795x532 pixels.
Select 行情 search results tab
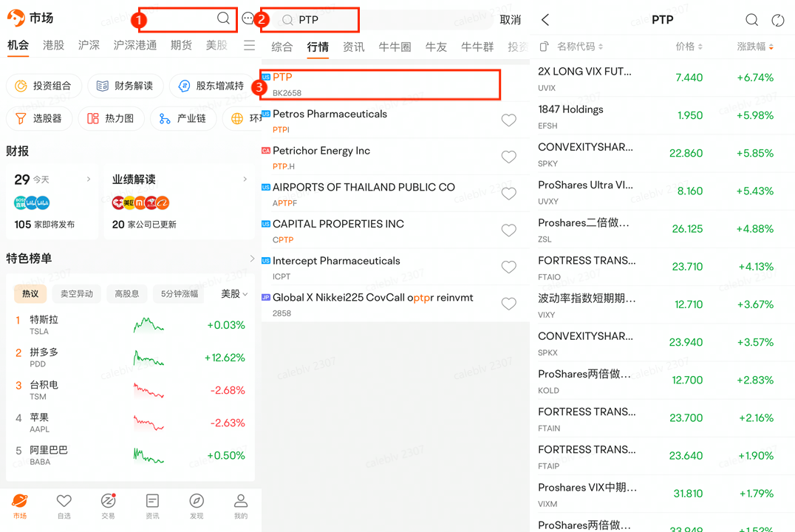pos(318,47)
